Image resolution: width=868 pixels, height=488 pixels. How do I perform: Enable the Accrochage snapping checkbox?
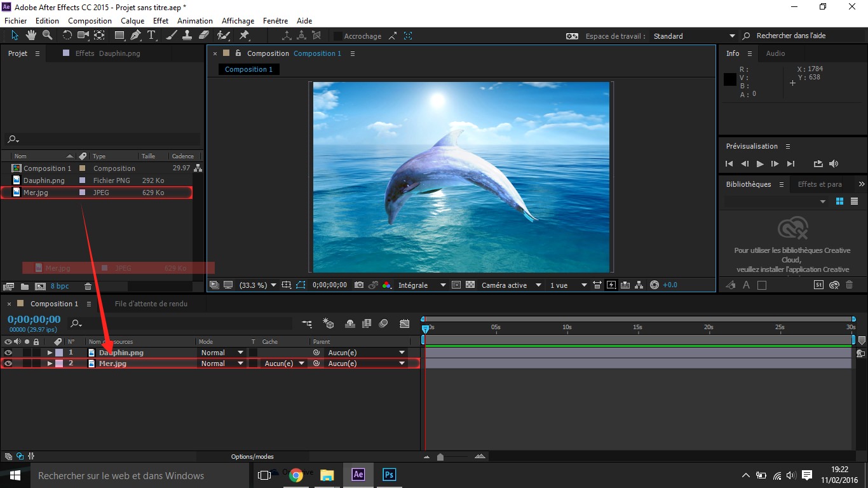(x=338, y=36)
